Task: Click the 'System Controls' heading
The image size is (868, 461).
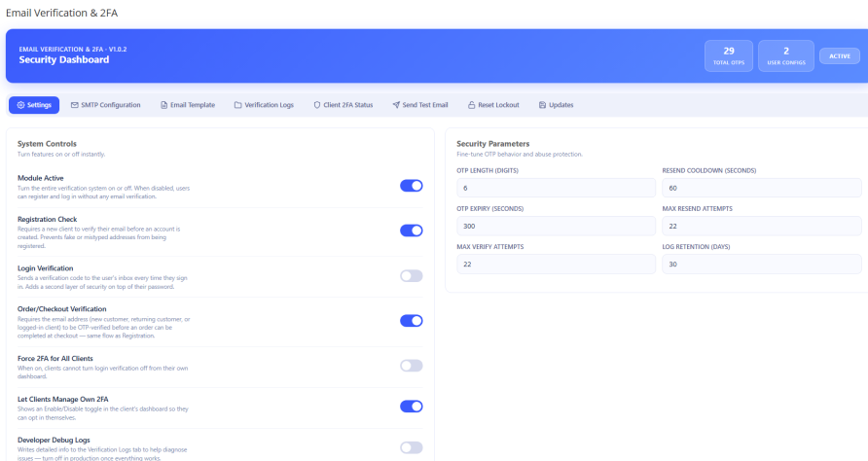Action: (x=47, y=144)
